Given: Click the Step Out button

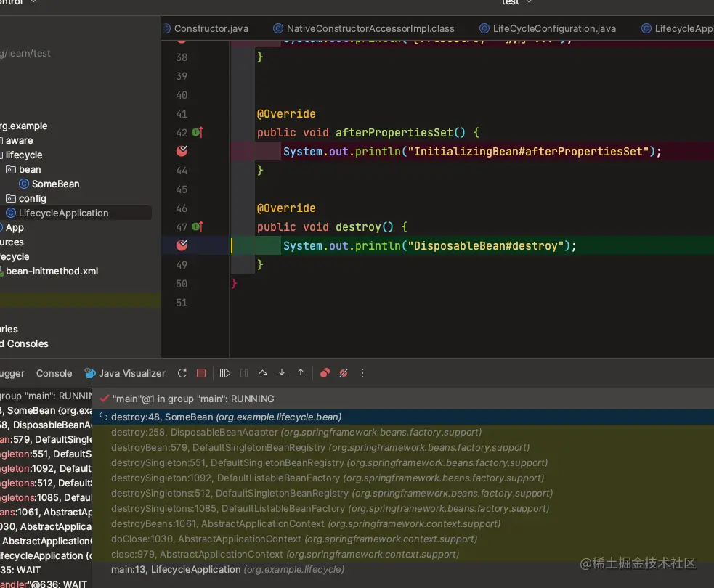Looking at the screenshot, I should click(301, 373).
